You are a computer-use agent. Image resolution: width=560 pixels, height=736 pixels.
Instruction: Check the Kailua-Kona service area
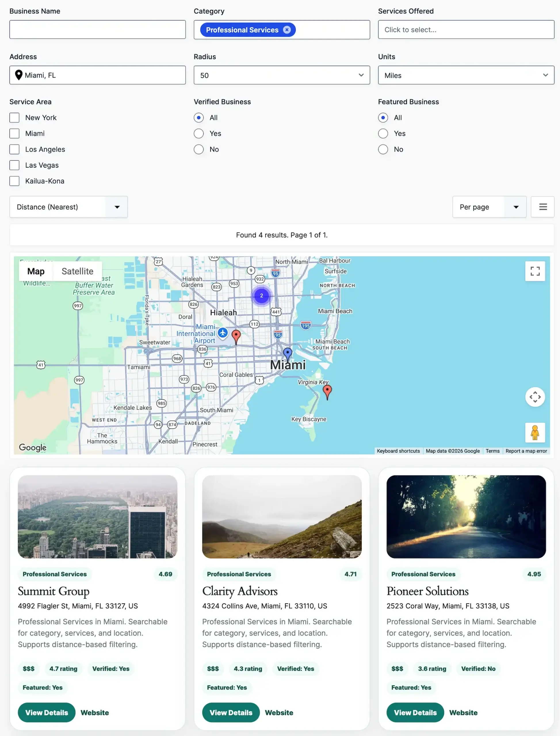click(14, 181)
